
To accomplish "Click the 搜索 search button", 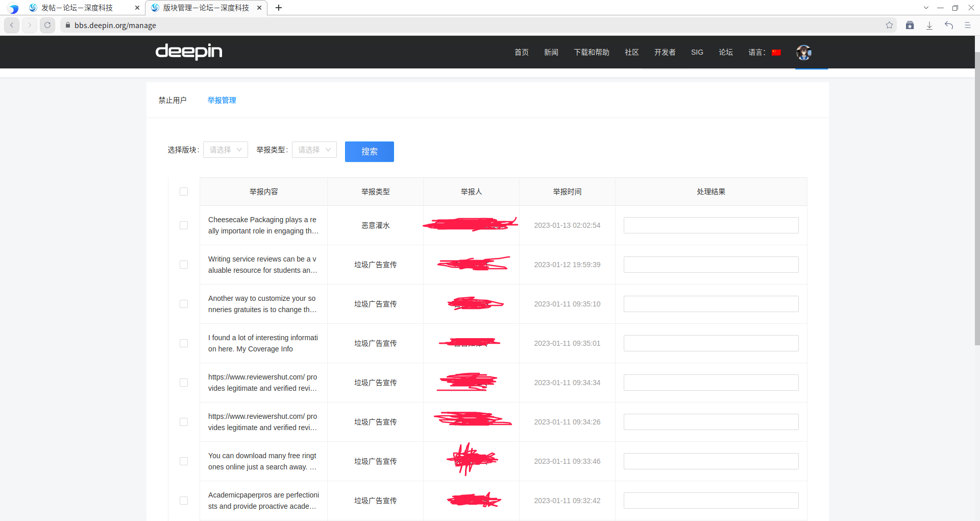I will [x=369, y=151].
